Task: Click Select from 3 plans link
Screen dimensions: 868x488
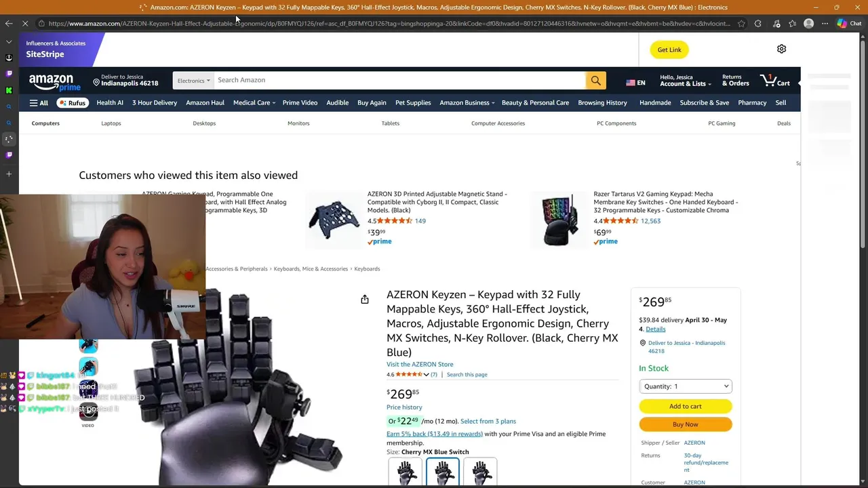Action: click(x=488, y=422)
